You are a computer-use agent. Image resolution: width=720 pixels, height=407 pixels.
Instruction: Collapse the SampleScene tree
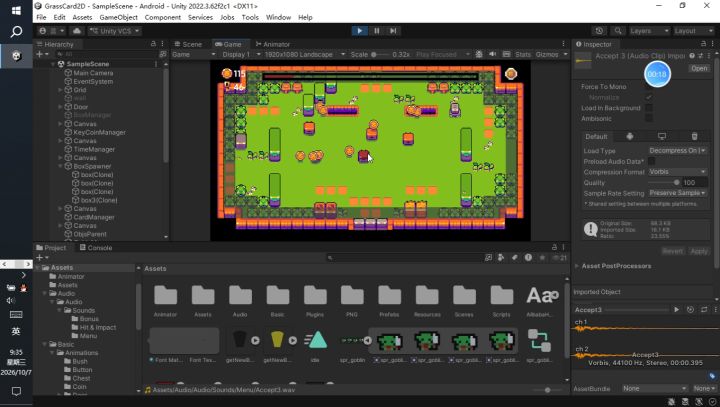(54, 64)
